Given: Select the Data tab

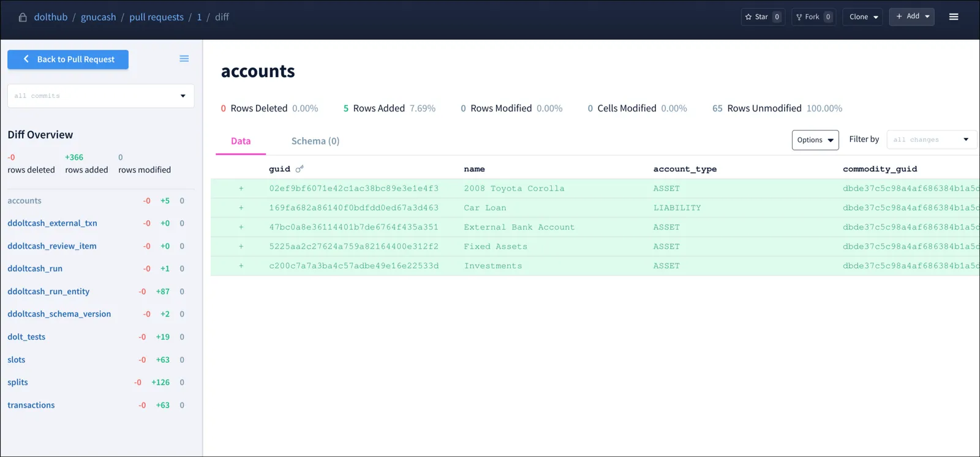Looking at the screenshot, I should 241,141.
